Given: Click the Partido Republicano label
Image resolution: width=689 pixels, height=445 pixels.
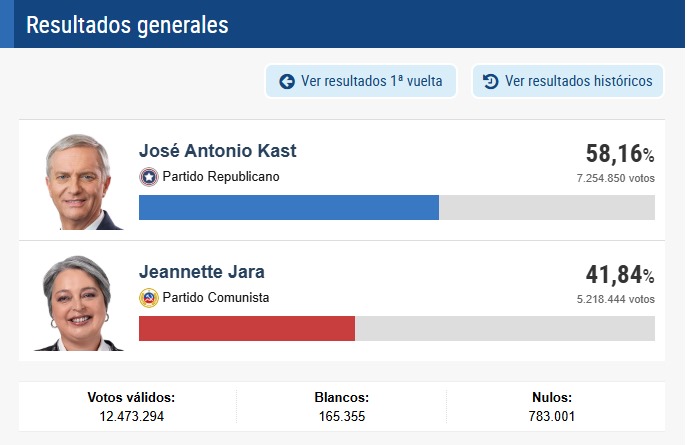Looking at the screenshot, I should tap(221, 177).
